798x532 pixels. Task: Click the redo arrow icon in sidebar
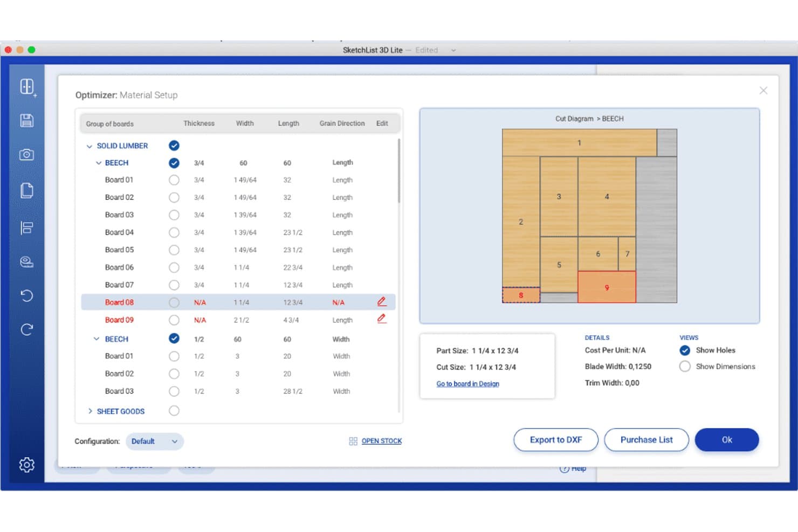tap(27, 329)
